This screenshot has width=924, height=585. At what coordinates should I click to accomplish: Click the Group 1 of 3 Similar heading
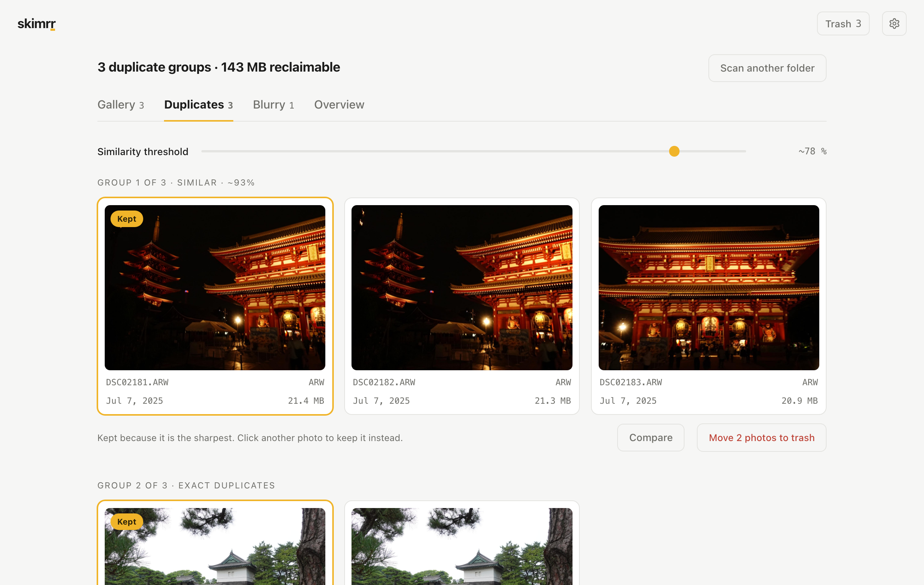(x=176, y=183)
